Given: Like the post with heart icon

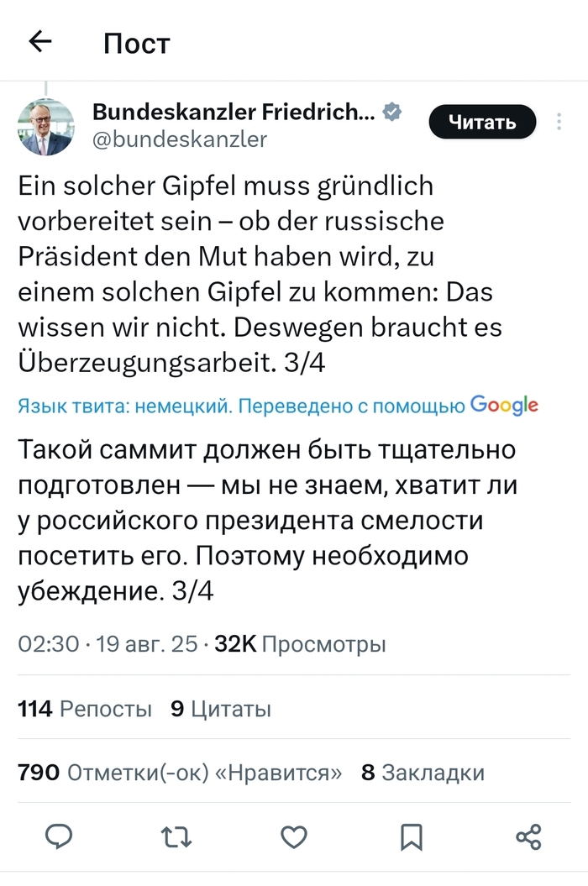Looking at the screenshot, I should [293, 836].
